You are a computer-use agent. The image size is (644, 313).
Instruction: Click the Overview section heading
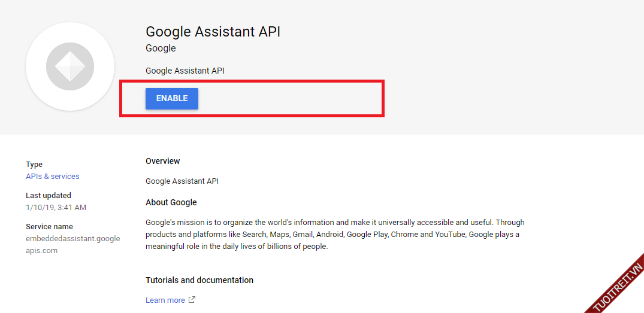[x=162, y=161]
